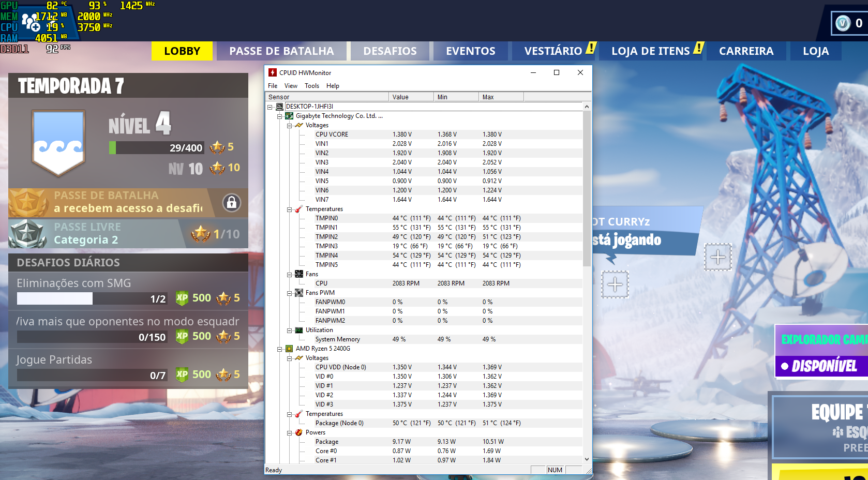Click the HWMonitor scroll down arrow

point(587,459)
